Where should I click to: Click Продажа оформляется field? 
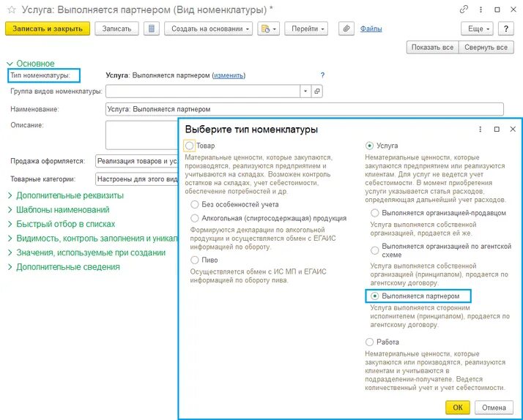[137, 161]
